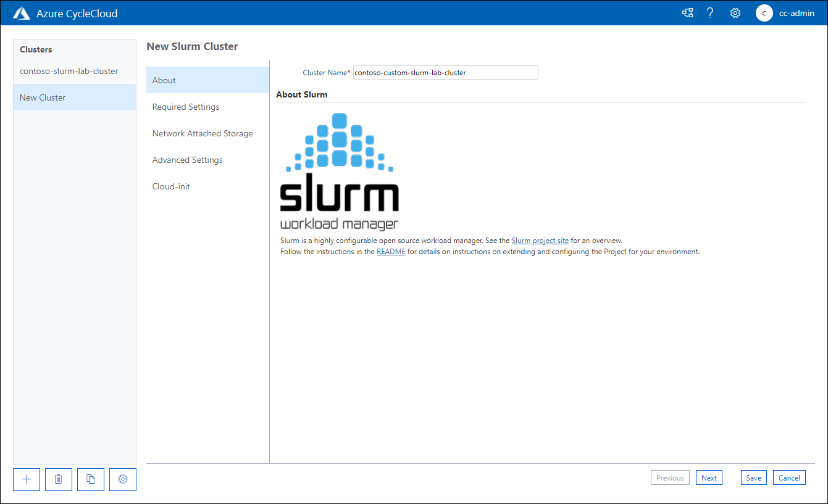This screenshot has width=828, height=504.
Task: Select the Advanced Settings section
Action: click(x=187, y=160)
